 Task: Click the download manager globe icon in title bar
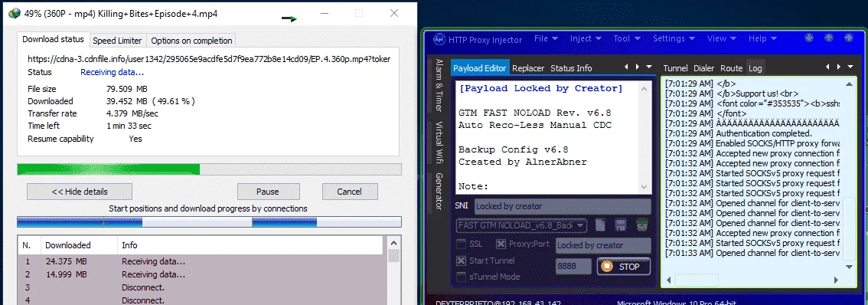pos(15,14)
